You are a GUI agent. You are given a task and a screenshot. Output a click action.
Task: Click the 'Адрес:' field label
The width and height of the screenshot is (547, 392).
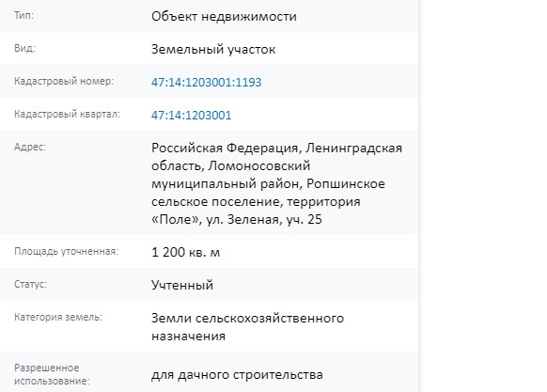[x=30, y=147]
